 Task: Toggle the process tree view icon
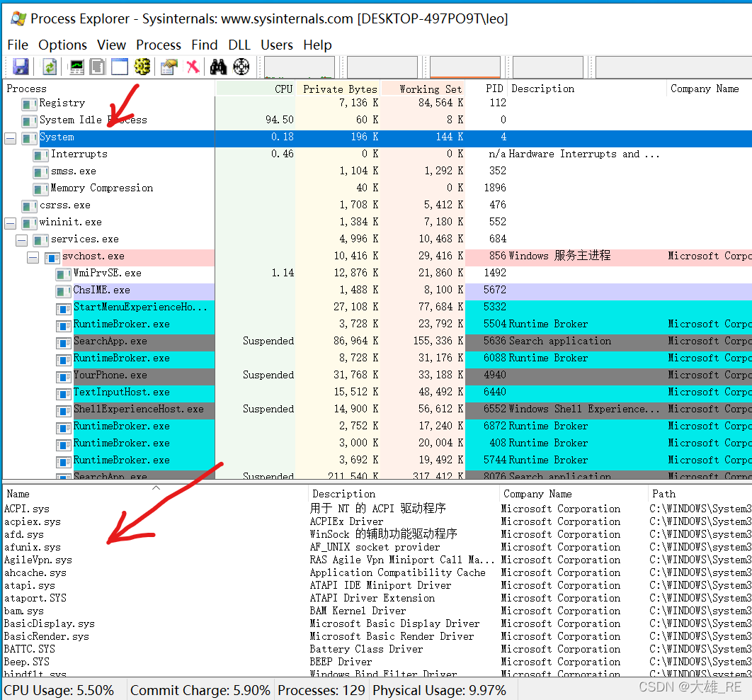pos(97,66)
